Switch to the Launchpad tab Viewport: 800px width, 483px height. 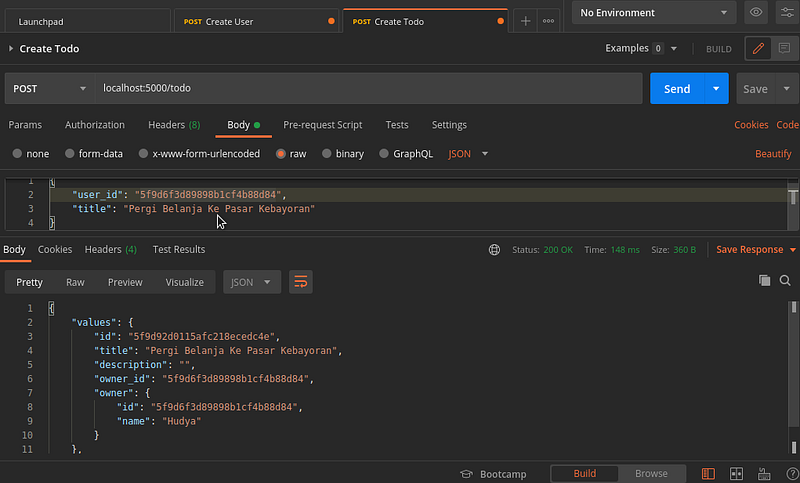pos(87,21)
